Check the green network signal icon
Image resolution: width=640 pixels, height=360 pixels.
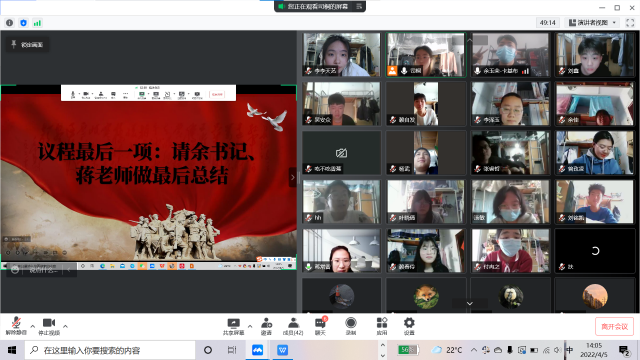(x=37, y=23)
